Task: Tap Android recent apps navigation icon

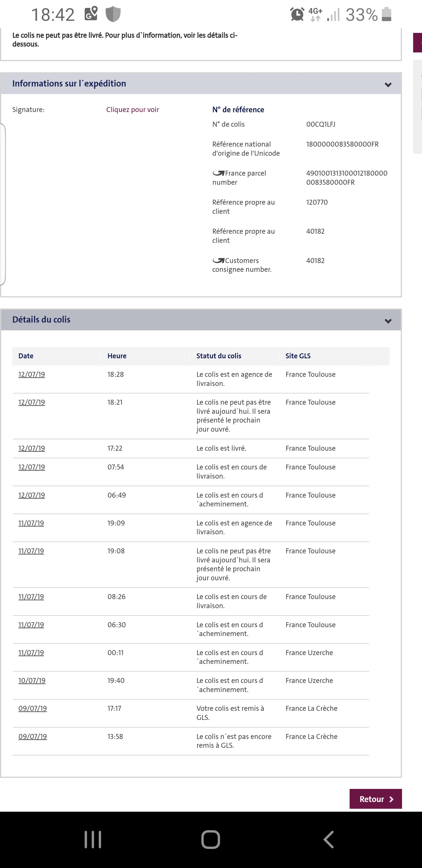Action: coord(93,839)
